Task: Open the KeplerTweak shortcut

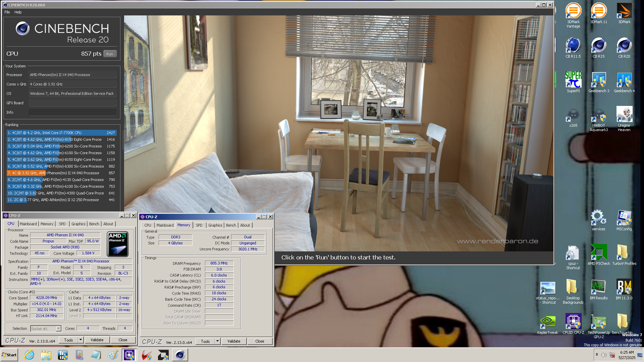Action: pos(548,324)
